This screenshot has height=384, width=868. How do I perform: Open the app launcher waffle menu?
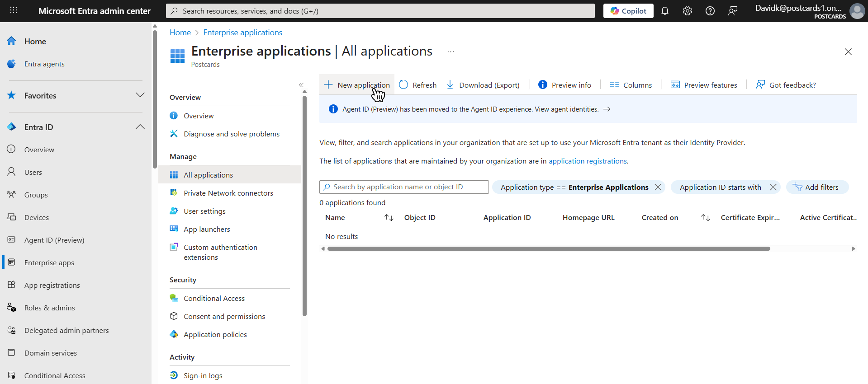pyautogui.click(x=14, y=10)
